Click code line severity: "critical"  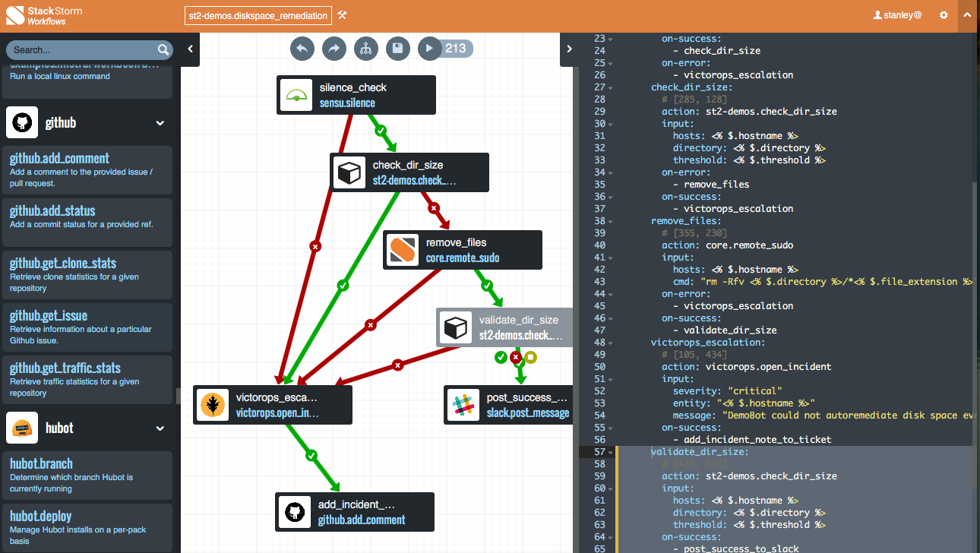pyautogui.click(x=727, y=390)
